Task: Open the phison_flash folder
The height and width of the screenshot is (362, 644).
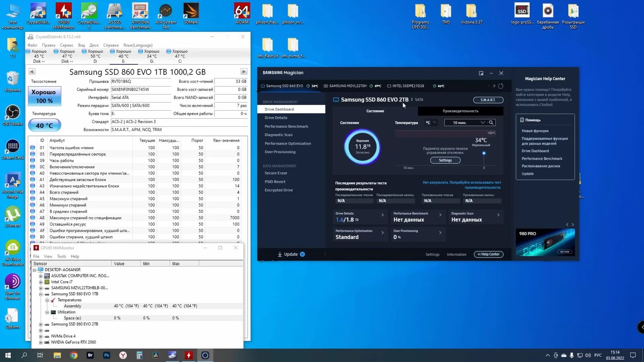Action: click(x=267, y=14)
